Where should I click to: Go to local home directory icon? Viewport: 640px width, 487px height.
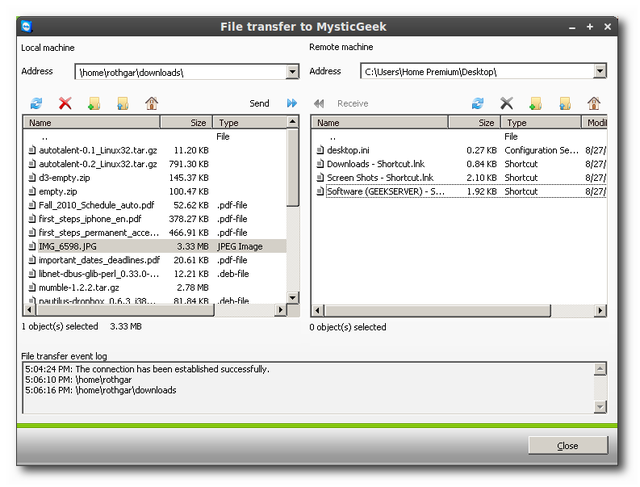click(151, 103)
